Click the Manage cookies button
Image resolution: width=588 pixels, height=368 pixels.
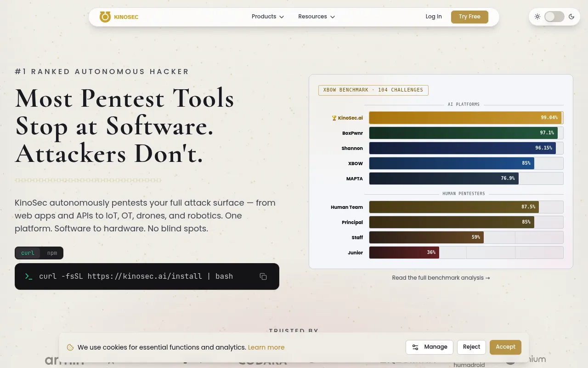tap(430, 347)
